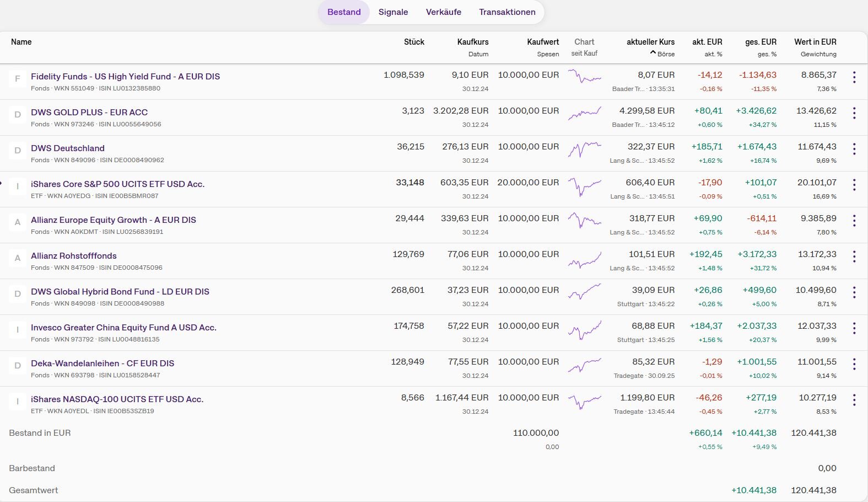This screenshot has height=502, width=868.
Task: Open three-dot menu for Deka-Wandelanleihen
Action: tap(854, 365)
